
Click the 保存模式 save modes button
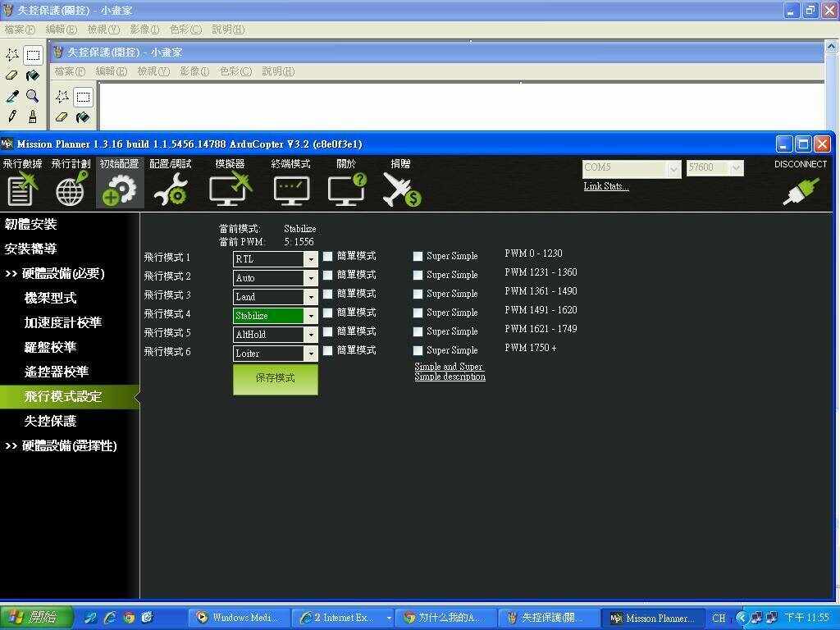[275, 379]
